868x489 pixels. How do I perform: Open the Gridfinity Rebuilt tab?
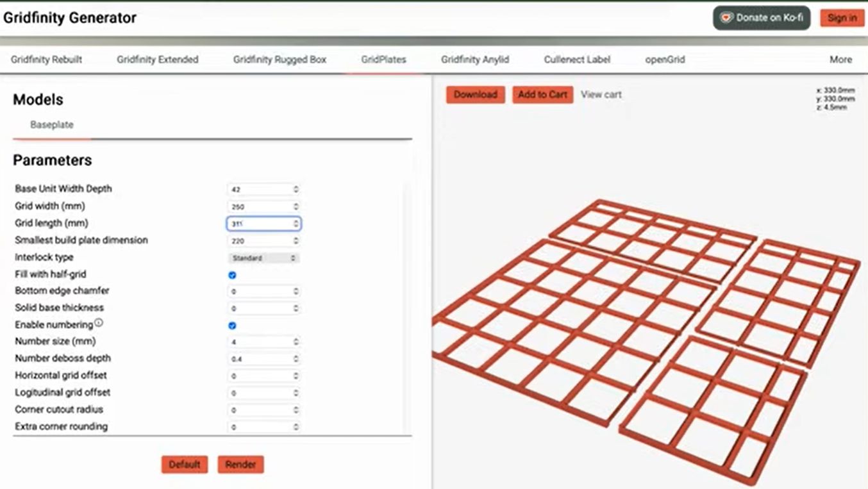pos(47,60)
